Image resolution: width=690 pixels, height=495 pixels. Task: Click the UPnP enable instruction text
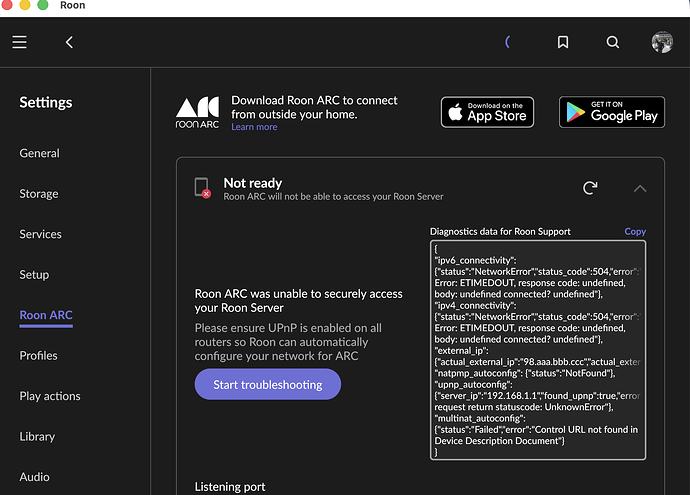pyautogui.click(x=288, y=342)
